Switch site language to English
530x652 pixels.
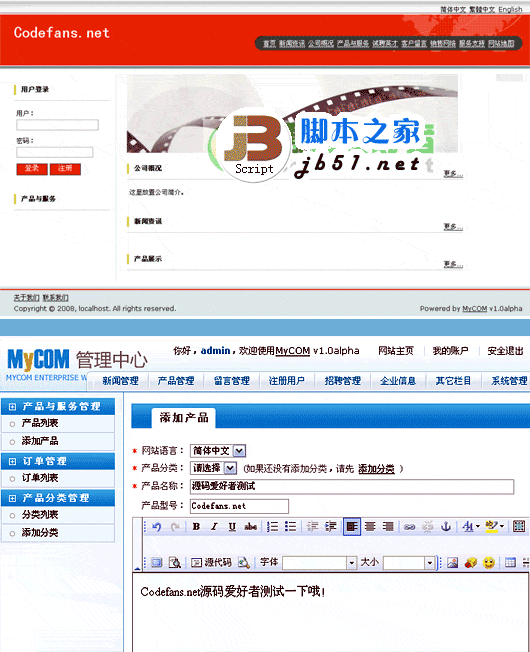coord(510,9)
